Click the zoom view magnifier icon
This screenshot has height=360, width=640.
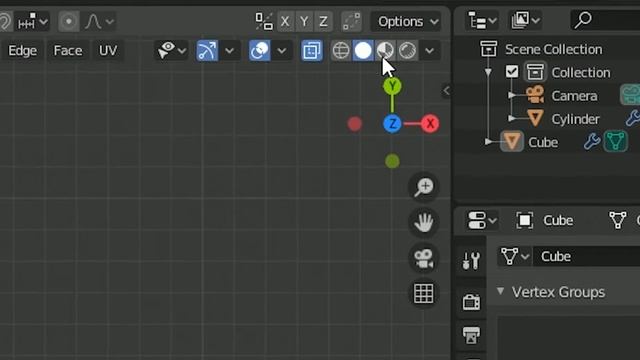point(424,187)
